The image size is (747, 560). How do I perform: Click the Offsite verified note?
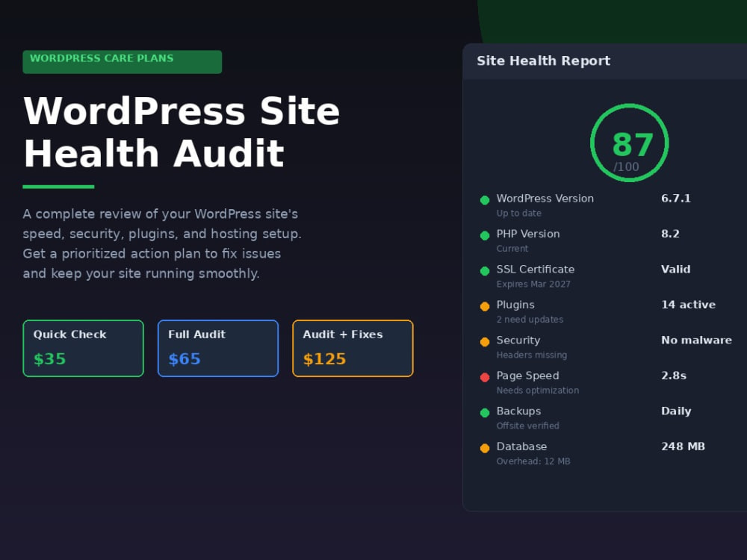point(528,426)
